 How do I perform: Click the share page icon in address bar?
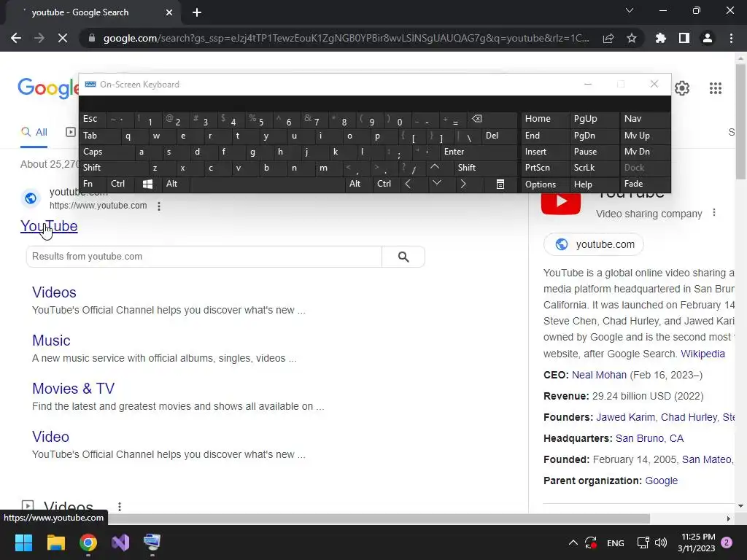[608, 38]
